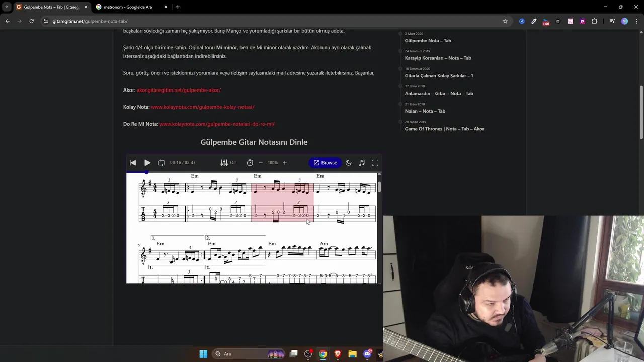Open Chrome three-dot menu
The height and width of the screenshot is (362, 644).
click(636, 21)
